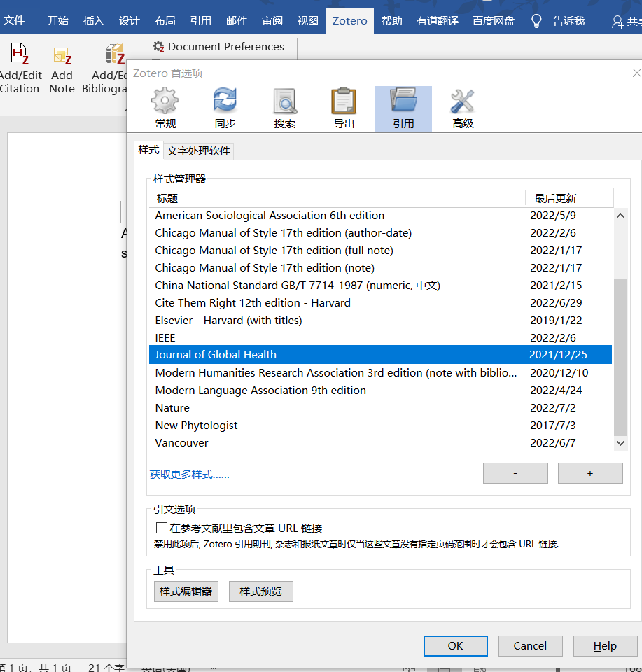642x672 pixels.
Task: Select the Zotero ribbon tab
Action: (x=350, y=20)
